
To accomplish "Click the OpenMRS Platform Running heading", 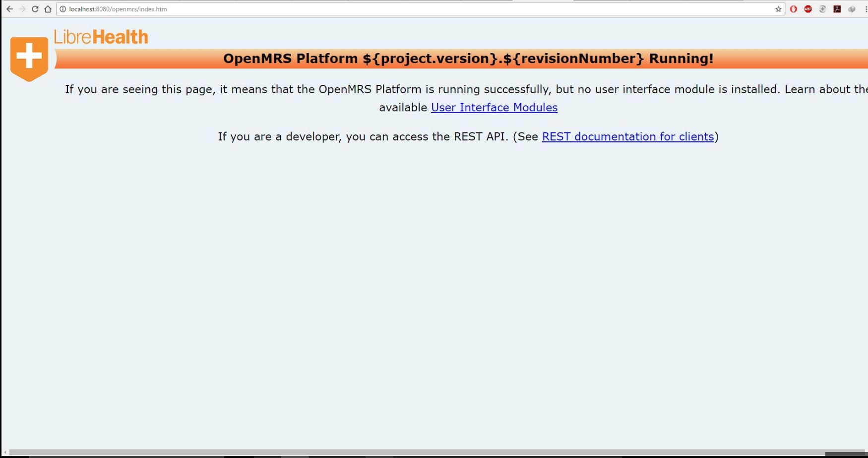I will click(x=468, y=59).
